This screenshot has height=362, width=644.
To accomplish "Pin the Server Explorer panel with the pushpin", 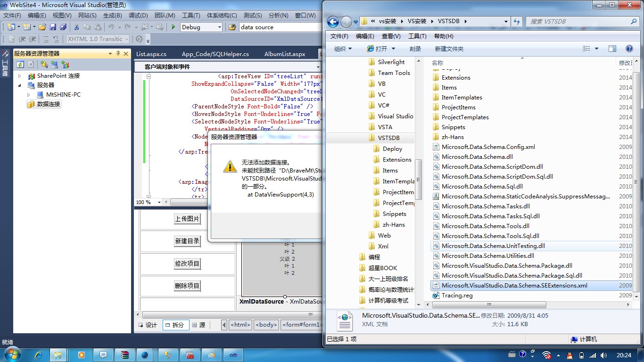I will click(118, 54).
